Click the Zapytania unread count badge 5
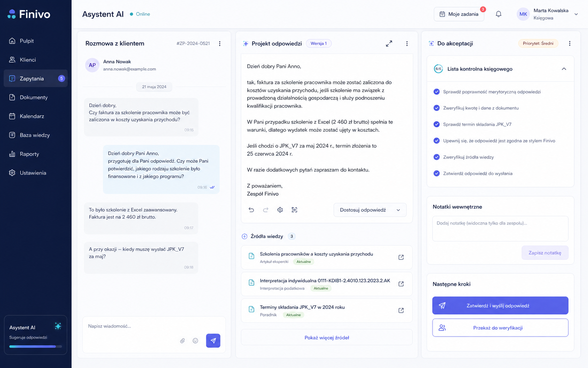The image size is (588, 368). (x=62, y=79)
